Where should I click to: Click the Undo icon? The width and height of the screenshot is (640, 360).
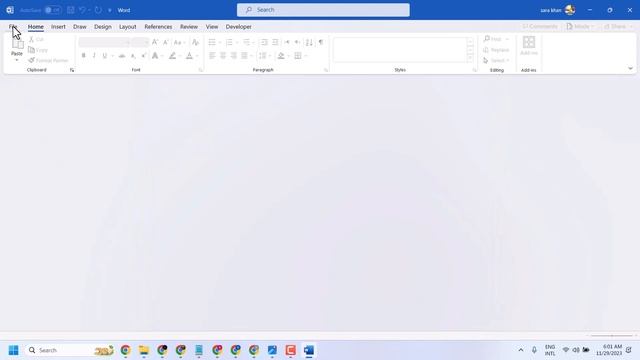82,10
